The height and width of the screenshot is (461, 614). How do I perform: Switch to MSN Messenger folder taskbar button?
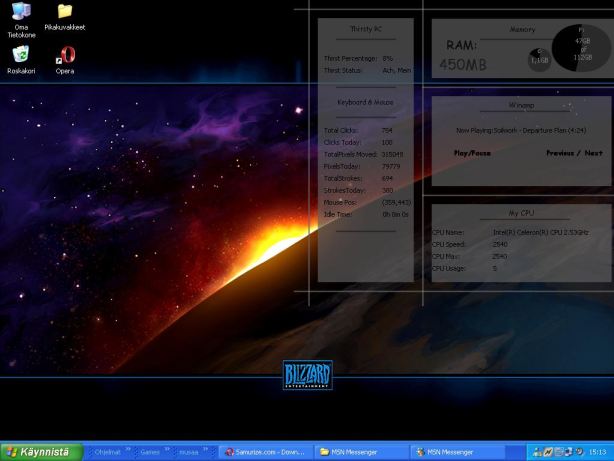pos(361,452)
